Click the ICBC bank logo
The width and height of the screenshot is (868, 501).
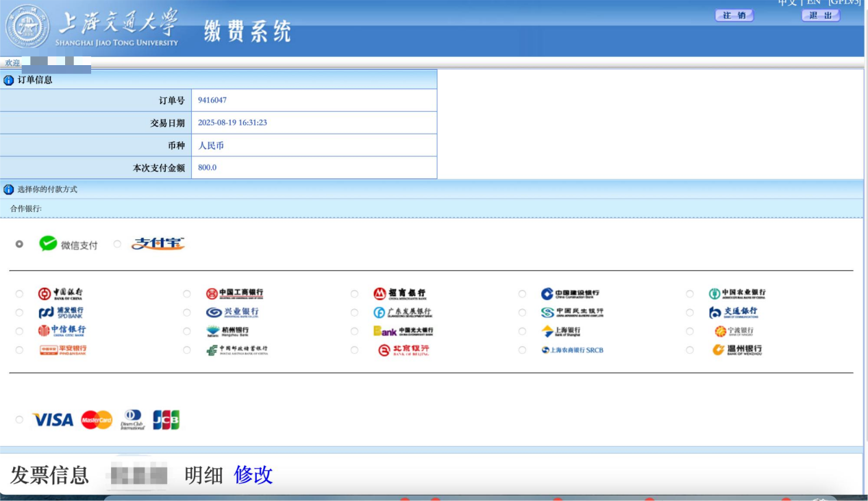click(x=234, y=294)
